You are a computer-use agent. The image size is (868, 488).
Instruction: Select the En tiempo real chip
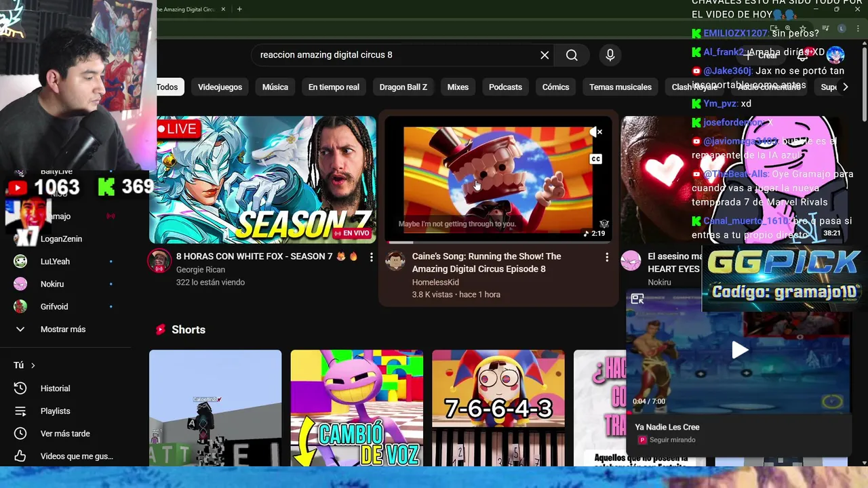(334, 87)
